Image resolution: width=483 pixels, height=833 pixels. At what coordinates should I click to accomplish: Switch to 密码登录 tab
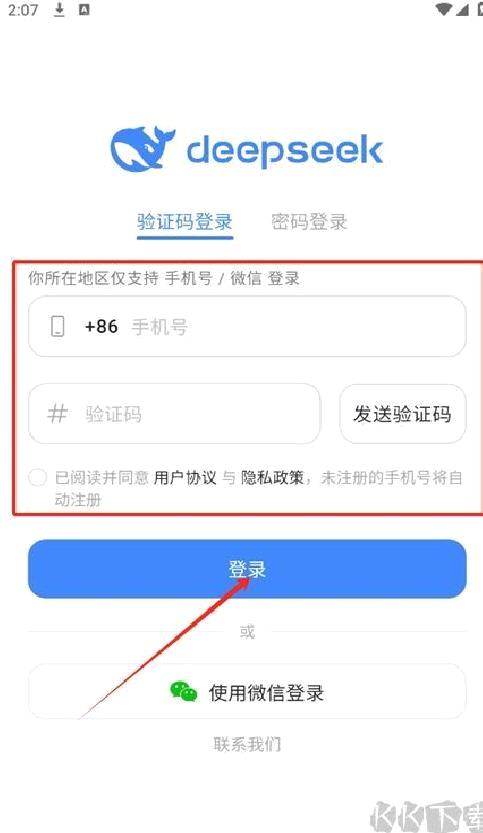click(x=309, y=222)
